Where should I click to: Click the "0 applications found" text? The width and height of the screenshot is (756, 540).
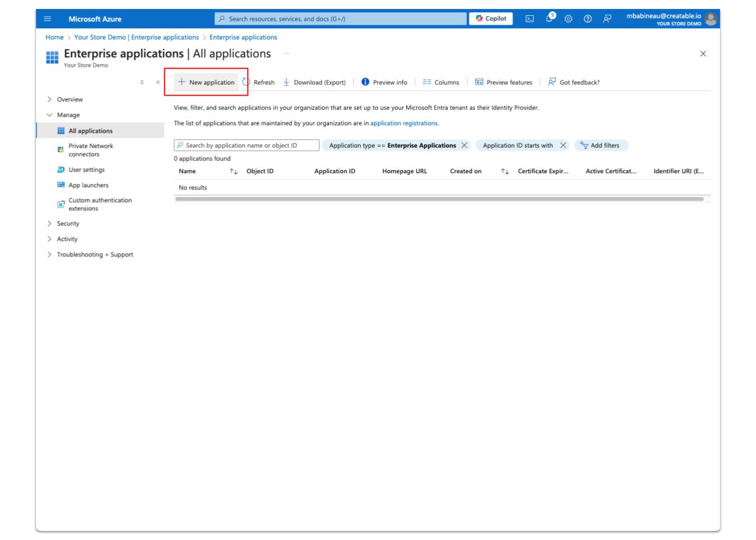tap(202, 159)
